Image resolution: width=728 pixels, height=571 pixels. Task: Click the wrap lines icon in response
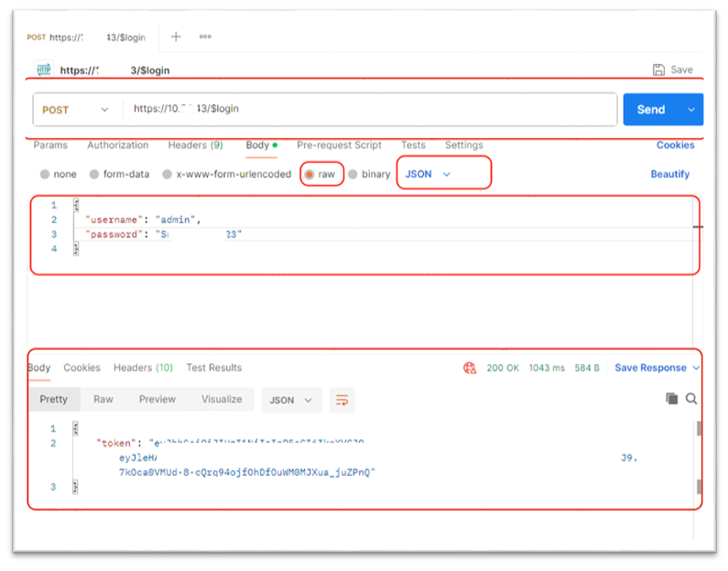tap(342, 400)
